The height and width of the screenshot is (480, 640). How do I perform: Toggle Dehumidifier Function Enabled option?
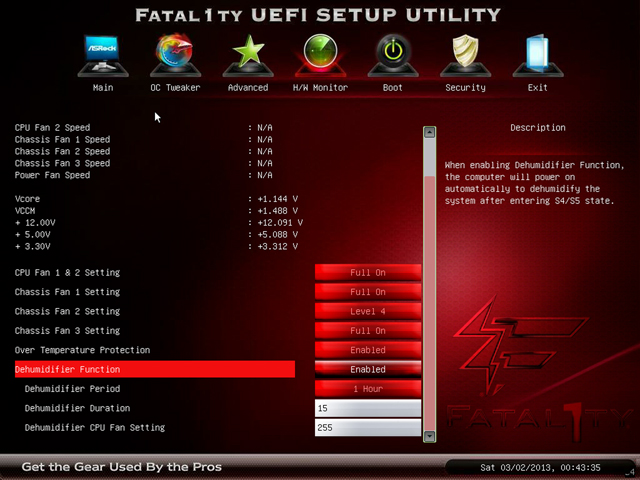368,369
